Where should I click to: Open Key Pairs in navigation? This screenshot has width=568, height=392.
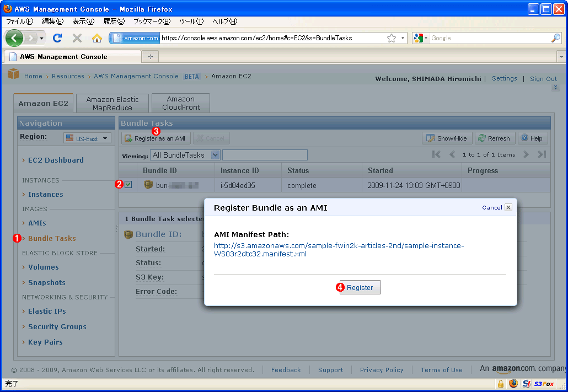pyautogui.click(x=45, y=342)
